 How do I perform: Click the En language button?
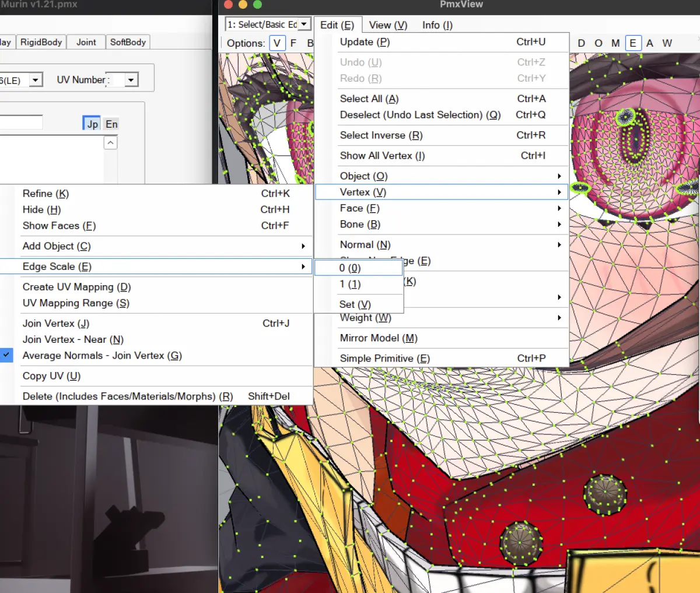[x=111, y=124]
